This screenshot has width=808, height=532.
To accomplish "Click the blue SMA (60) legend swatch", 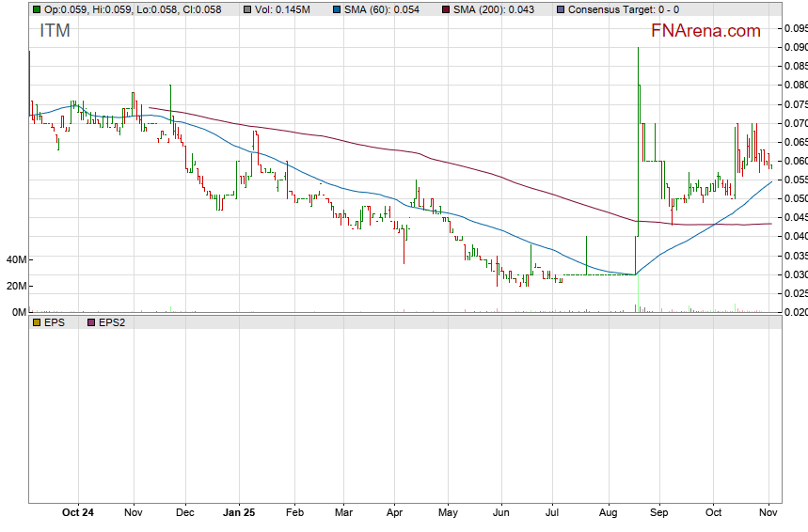I will tap(337, 9).
